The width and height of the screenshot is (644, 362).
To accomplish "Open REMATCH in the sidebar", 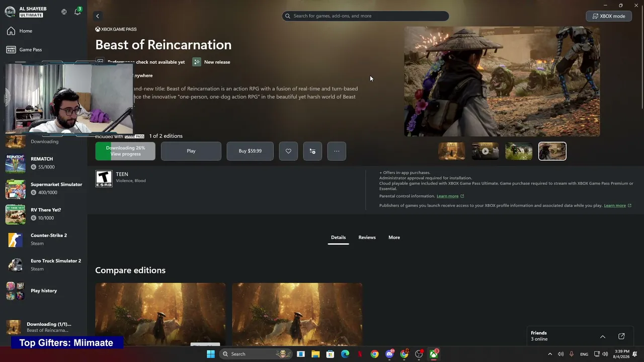I will 43,163.
